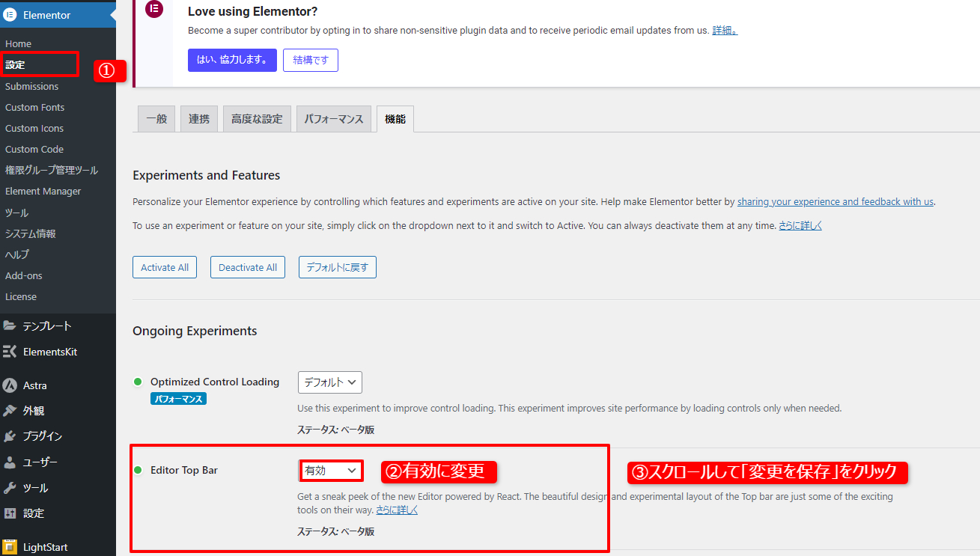Select the 機能 tab
Viewport: 980px width, 556px height.
click(x=395, y=119)
